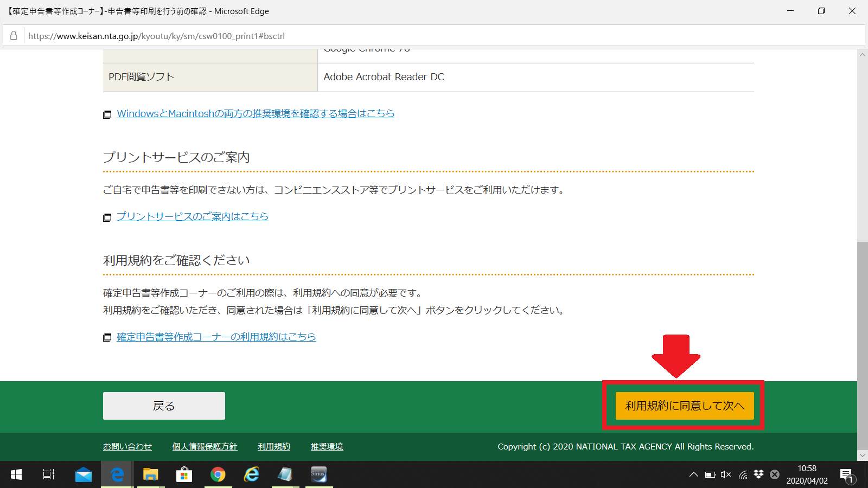Open File Explorer from the taskbar
This screenshot has width=868, height=488.
pyautogui.click(x=150, y=474)
